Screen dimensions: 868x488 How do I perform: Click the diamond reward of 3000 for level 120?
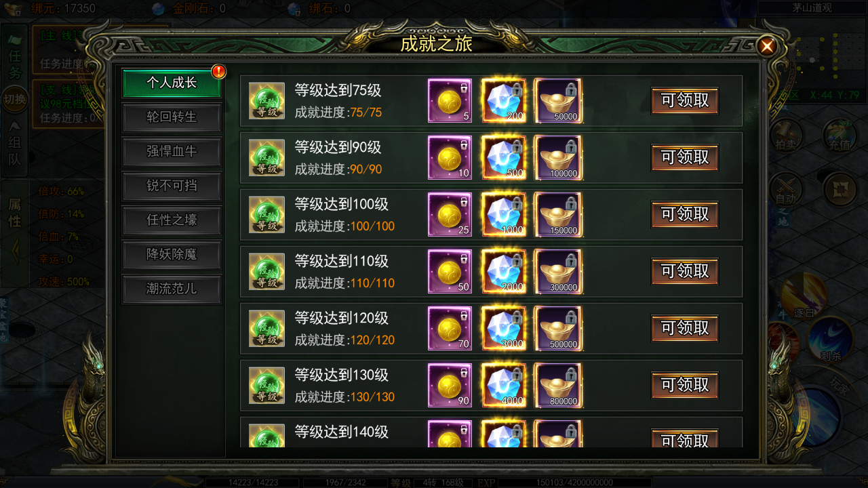pos(504,328)
